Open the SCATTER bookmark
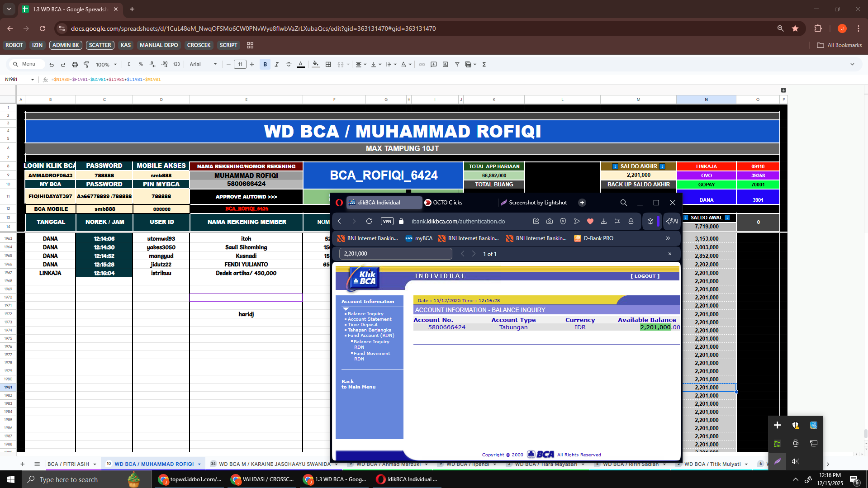The height and width of the screenshot is (488, 868). [x=100, y=45]
